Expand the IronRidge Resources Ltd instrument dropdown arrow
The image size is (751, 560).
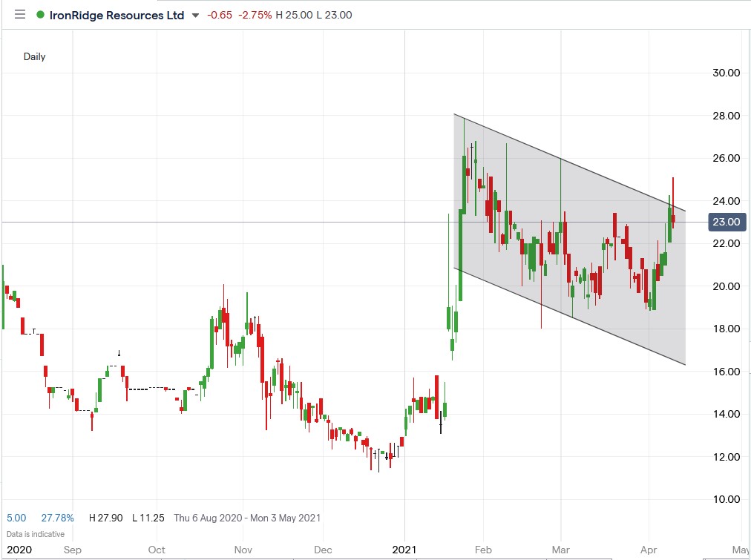[195, 16]
